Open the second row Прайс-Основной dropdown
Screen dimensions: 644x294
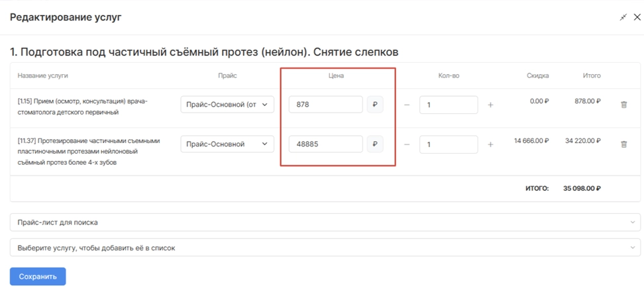227,144
